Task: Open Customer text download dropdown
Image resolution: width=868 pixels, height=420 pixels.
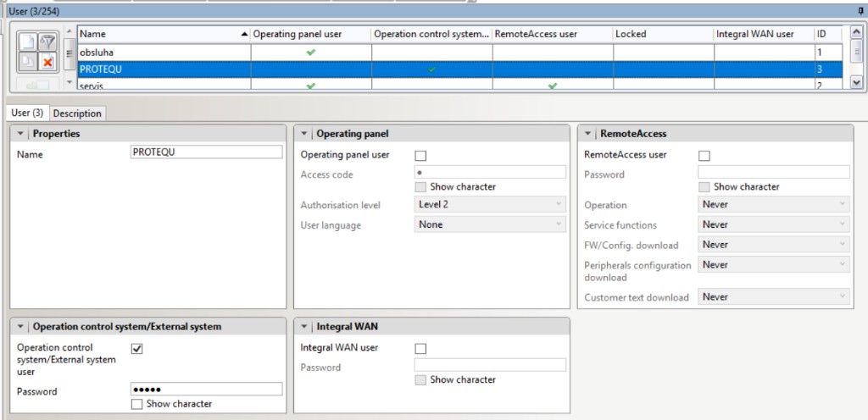Action: [773, 296]
